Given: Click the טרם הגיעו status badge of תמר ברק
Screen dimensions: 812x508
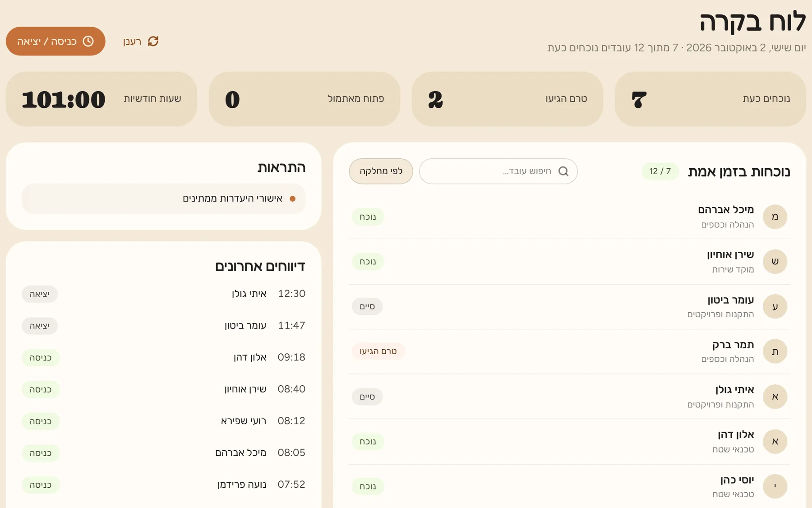Looking at the screenshot, I should (378, 351).
